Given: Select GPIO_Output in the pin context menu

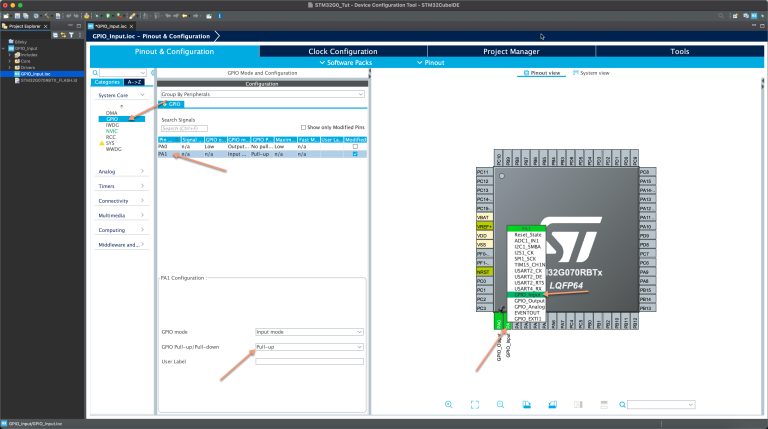Looking at the screenshot, I should (529, 300).
